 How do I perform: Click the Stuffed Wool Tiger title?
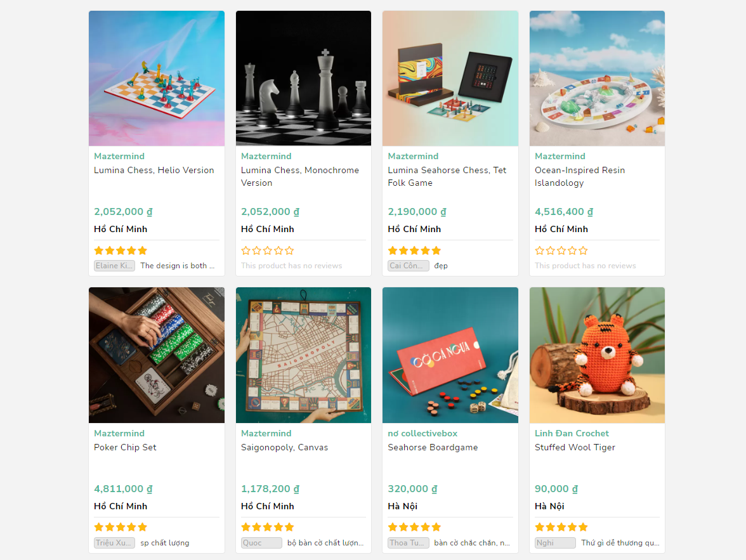pos(575,447)
